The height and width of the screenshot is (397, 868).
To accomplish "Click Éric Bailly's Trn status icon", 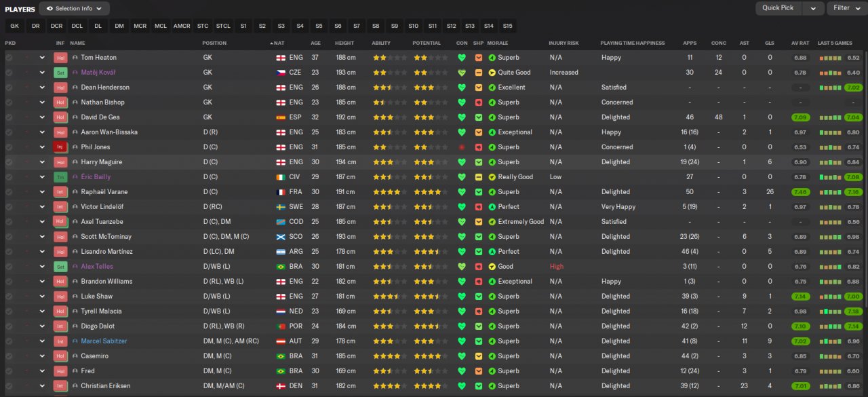I will point(60,177).
